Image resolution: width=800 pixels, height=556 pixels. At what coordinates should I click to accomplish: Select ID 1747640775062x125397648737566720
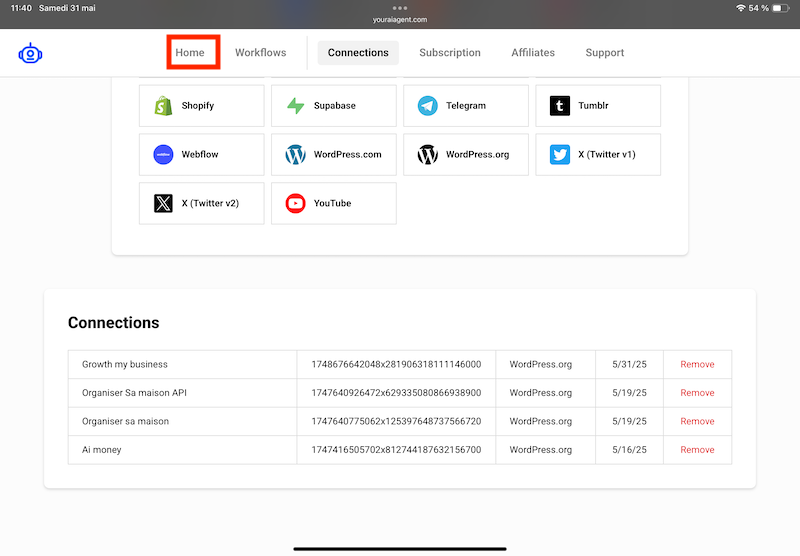point(396,421)
